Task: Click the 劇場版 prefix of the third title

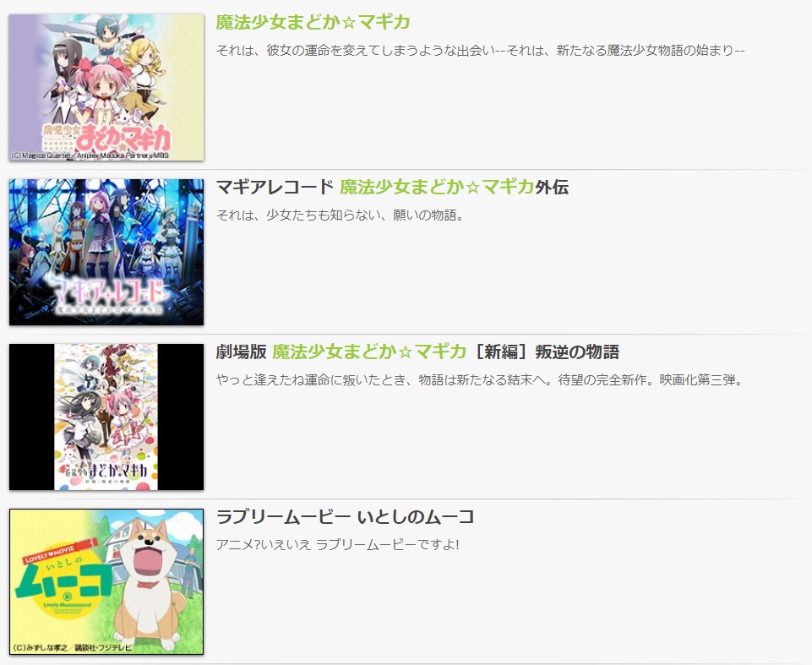Action: (241, 352)
